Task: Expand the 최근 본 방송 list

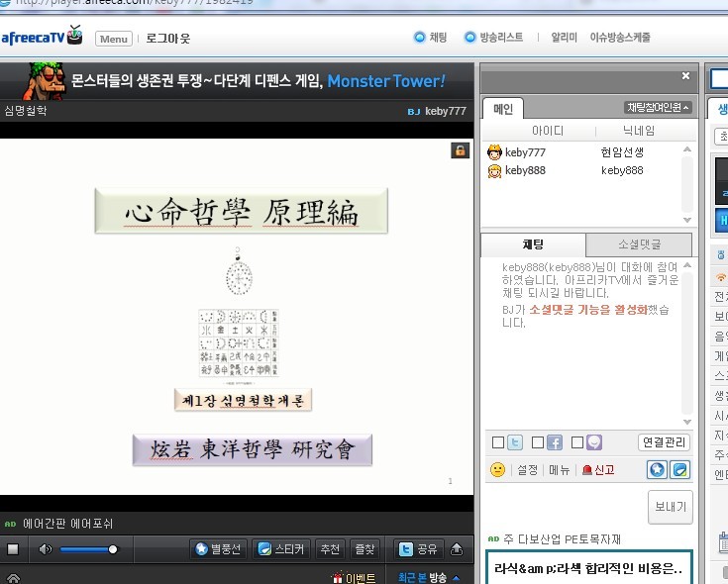Action: 429,577
